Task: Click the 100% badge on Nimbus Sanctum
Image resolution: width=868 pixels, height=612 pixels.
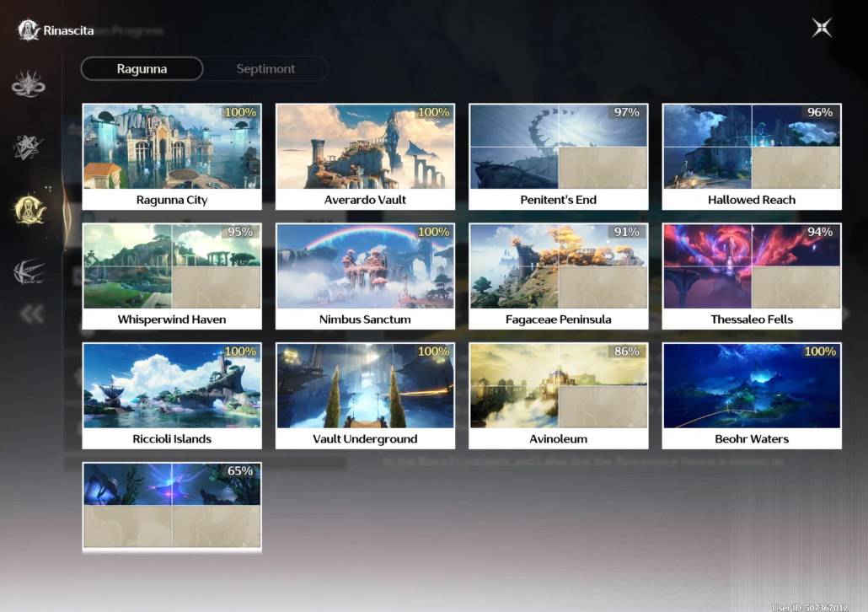Action: tap(433, 232)
